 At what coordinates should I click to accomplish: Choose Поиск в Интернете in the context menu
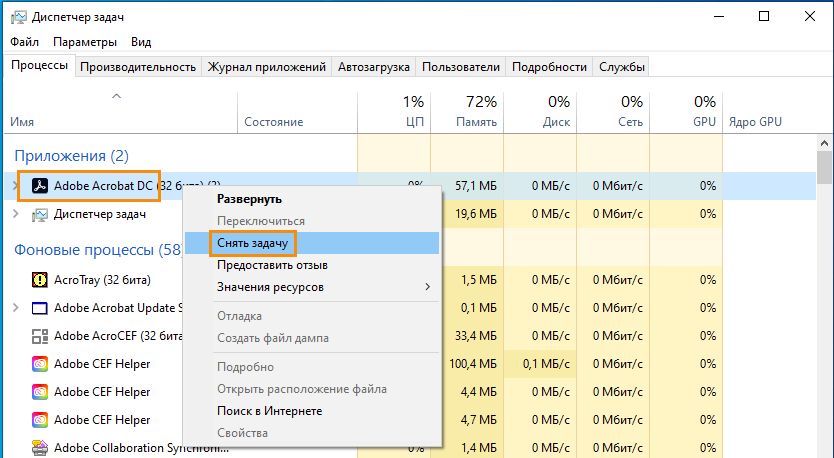312,411
